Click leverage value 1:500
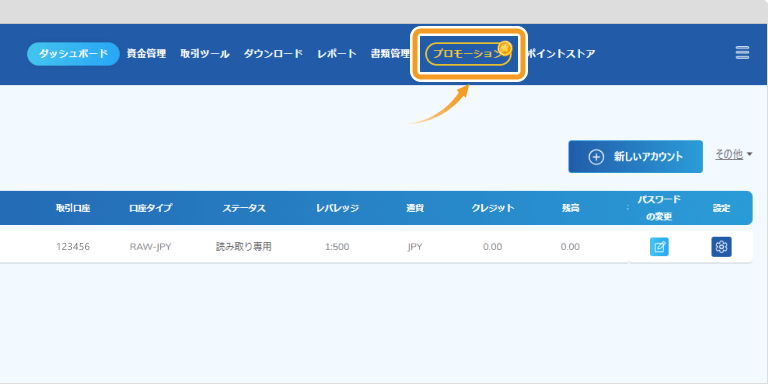768x384 pixels. pyautogui.click(x=337, y=247)
